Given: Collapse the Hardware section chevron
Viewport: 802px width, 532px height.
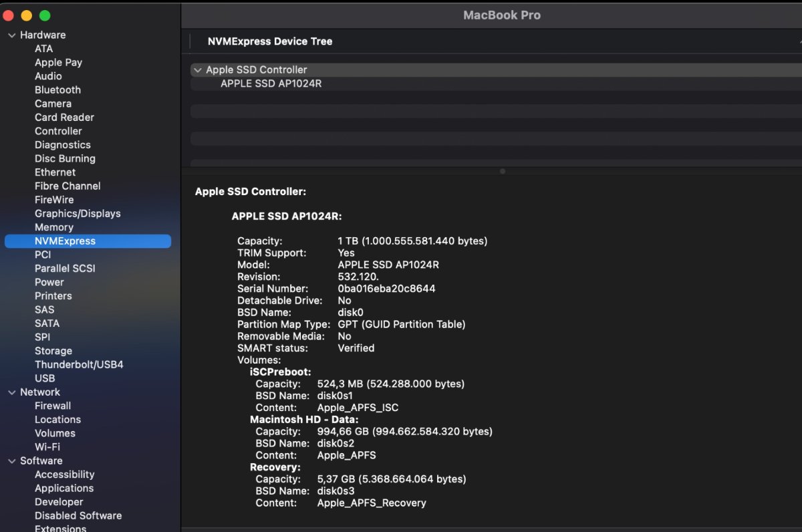Looking at the screenshot, I should click(x=11, y=35).
